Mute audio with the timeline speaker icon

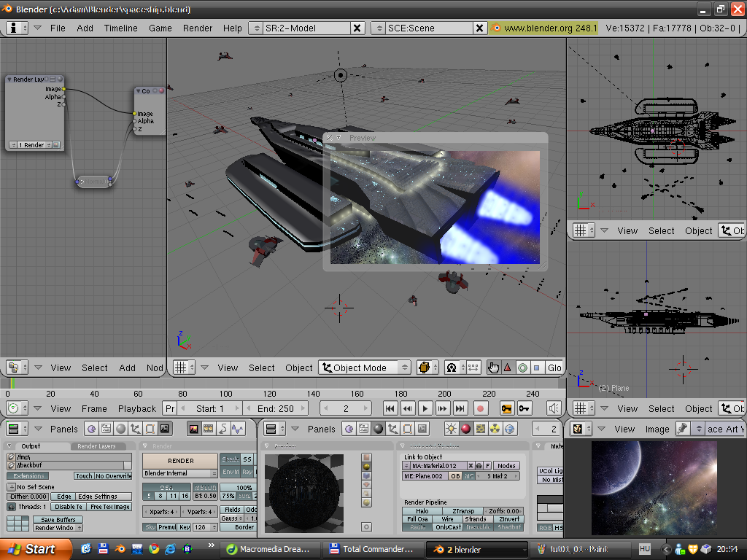554,408
